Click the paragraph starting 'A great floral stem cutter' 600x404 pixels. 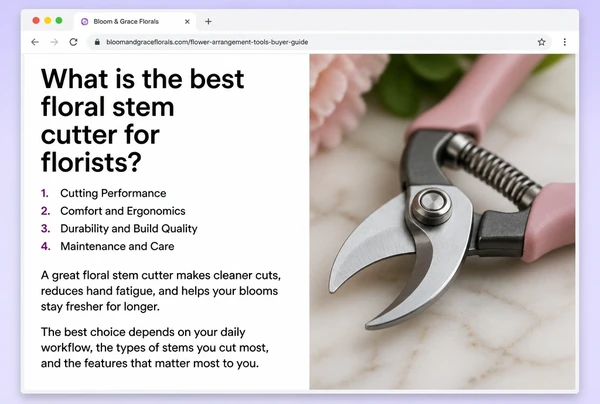(x=161, y=291)
